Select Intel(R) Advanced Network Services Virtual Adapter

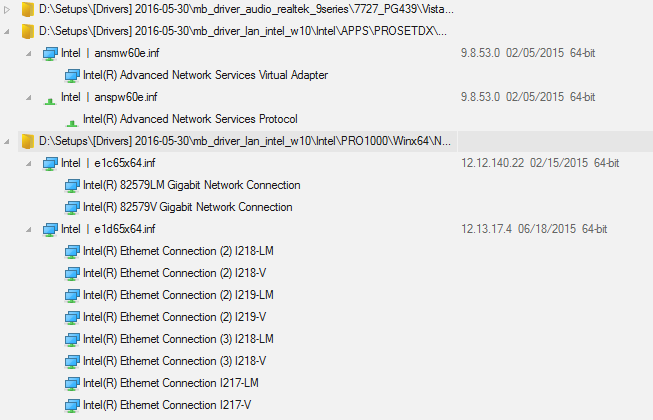tap(205, 75)
